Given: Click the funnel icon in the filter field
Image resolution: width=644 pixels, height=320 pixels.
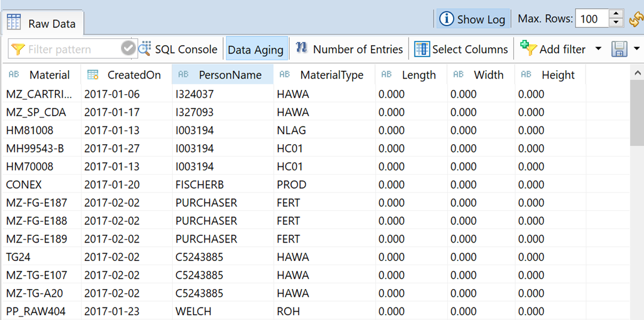Looking at the screenshot, I should coord(18,49).
